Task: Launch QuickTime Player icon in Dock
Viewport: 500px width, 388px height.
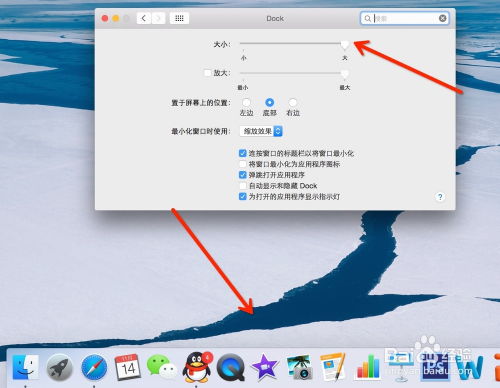Action: click(x=231, y=367)
